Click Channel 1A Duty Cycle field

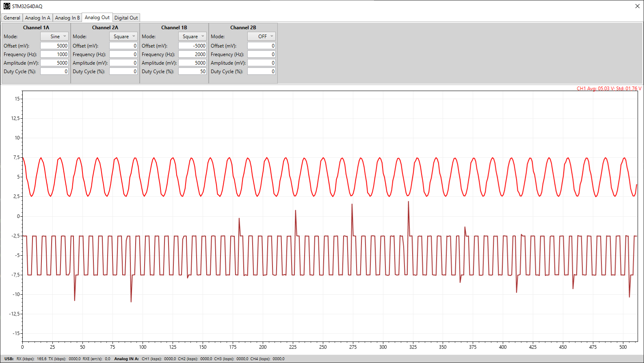pos(54,72)
